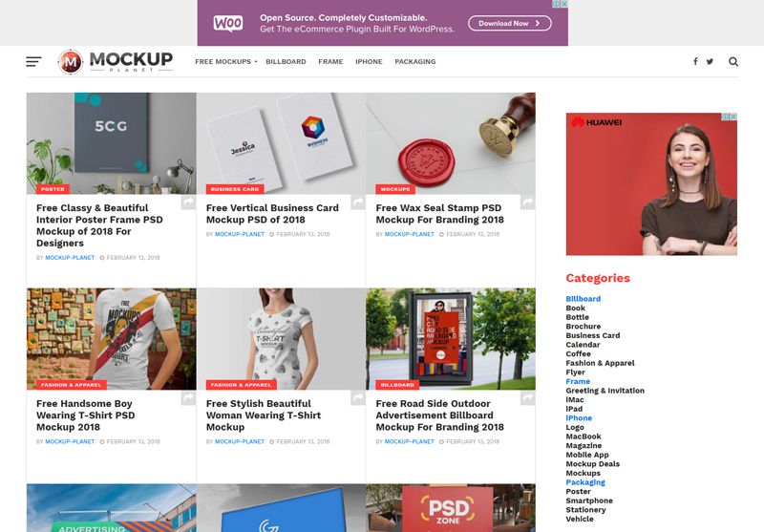Close the WooCommerce banner ad
The width and height of the screenshot is (764, 532).
tap(564, 4)
